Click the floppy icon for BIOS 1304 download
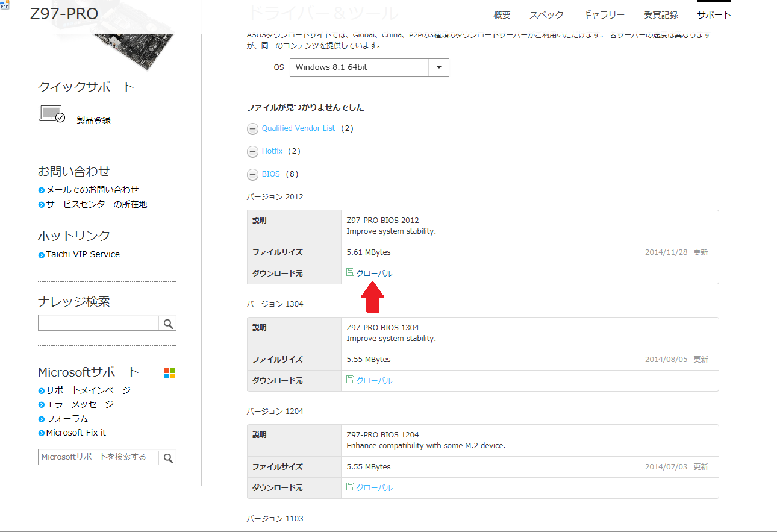 pos(351,380)
